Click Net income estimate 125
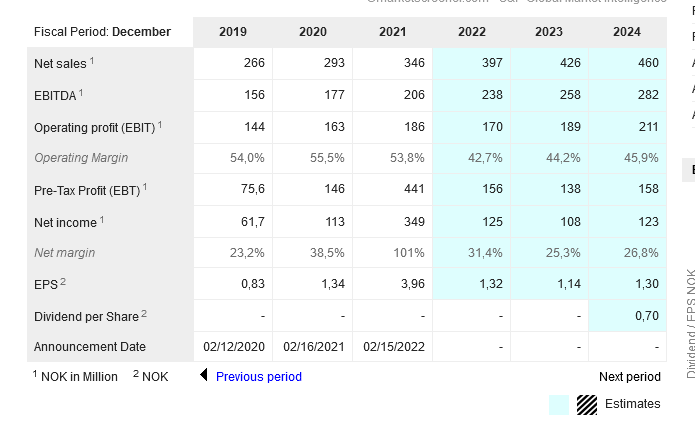Screen dimensions: 695x425 coord(492,222)
